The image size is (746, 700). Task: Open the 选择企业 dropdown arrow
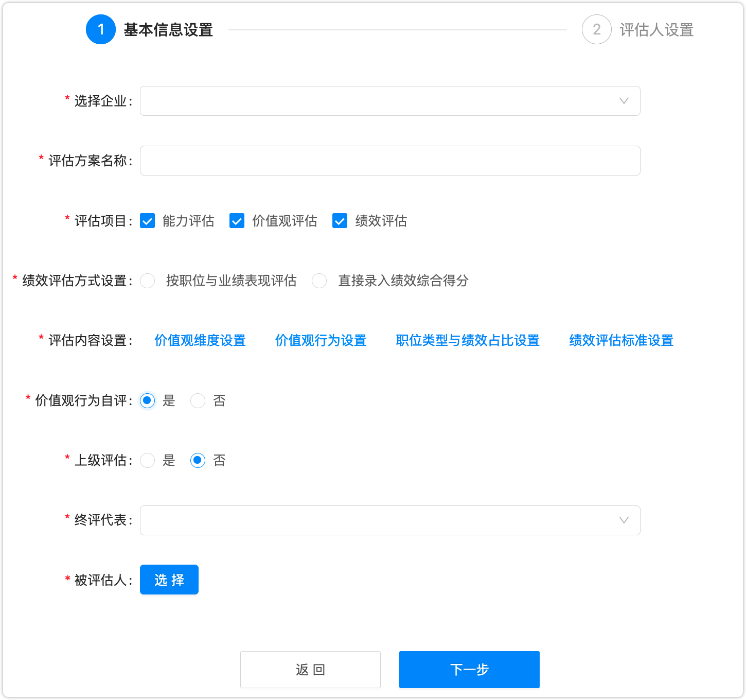(x=624, y=101)
